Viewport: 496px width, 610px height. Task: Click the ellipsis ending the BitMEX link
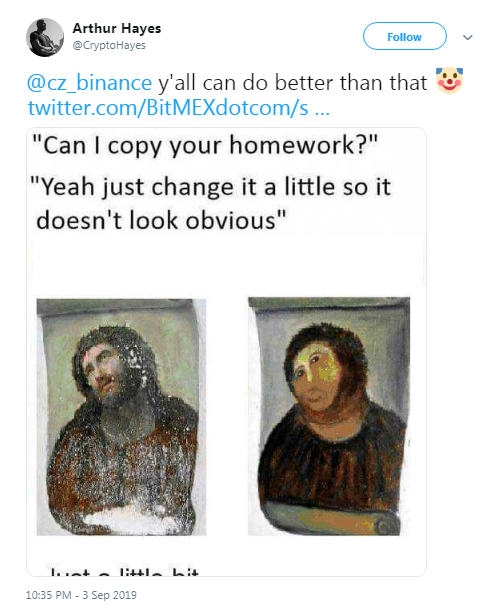(322, 110)
